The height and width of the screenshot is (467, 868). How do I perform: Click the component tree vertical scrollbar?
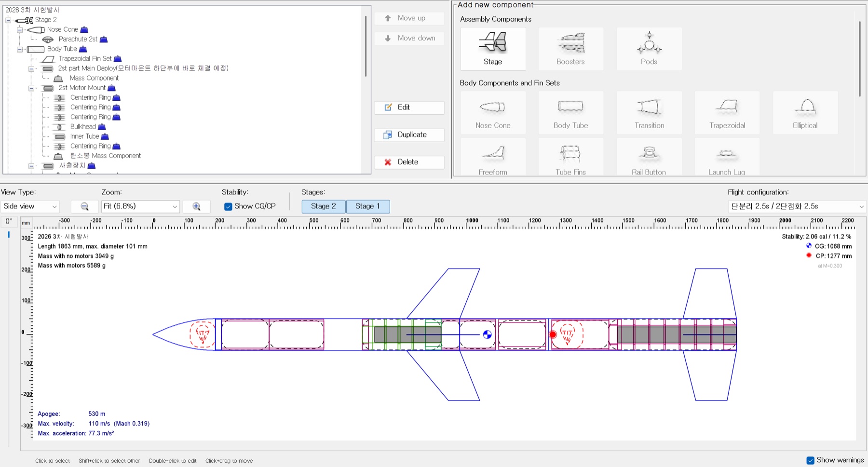tap(366, 46)
